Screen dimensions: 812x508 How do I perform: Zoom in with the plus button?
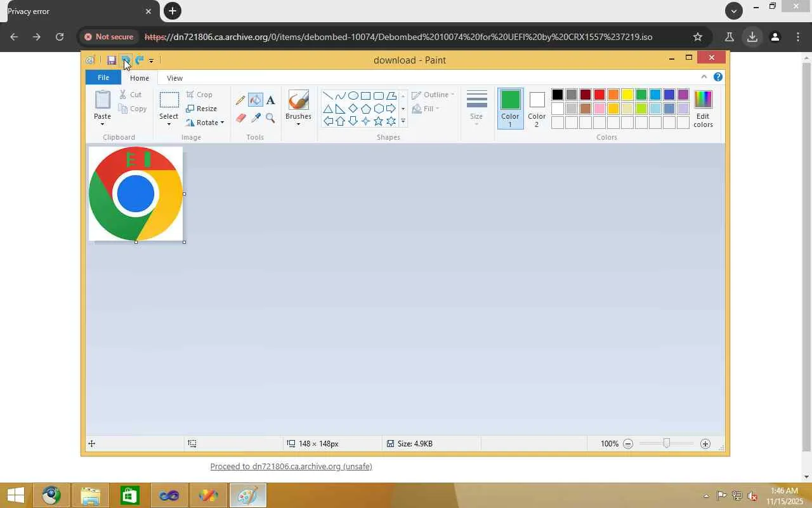pos(705,444)
